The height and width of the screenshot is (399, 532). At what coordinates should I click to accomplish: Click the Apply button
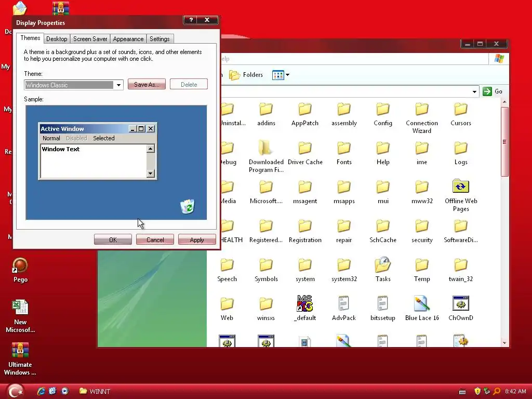tap(197, 240)
